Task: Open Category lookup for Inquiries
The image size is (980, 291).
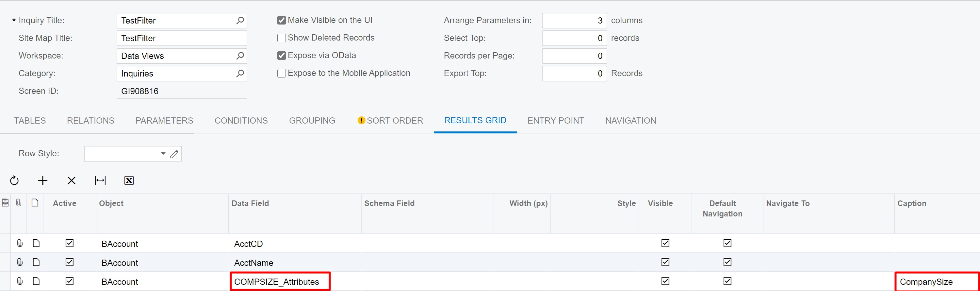Action: tap(240, 74)
